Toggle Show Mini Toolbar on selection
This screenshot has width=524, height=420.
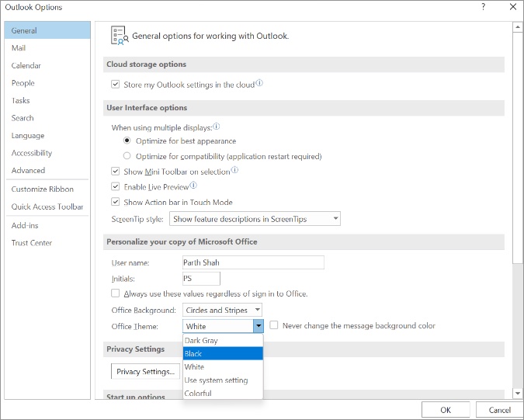point(116,172)
